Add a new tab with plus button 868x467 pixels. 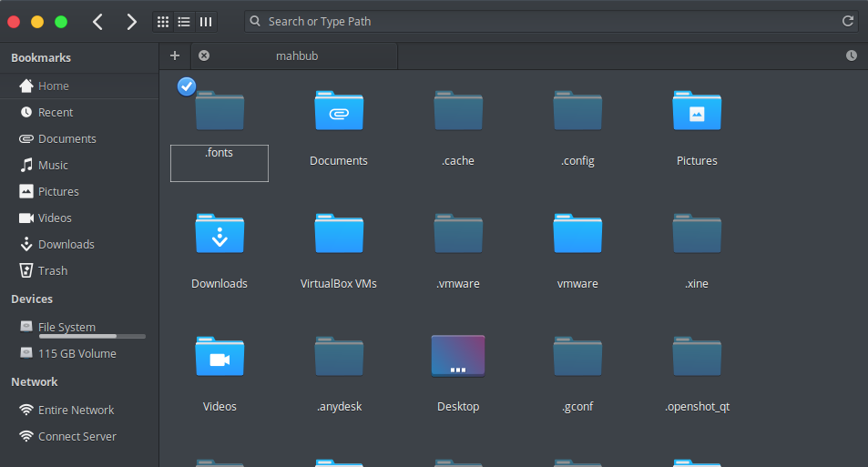[x=175, y=56]
